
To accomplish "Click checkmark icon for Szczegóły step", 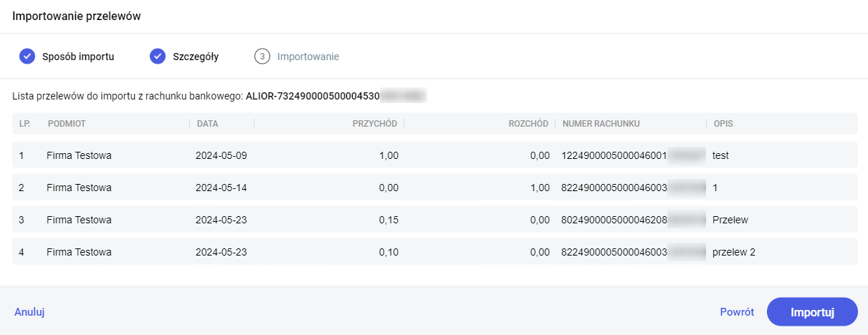I will point(158,57).
